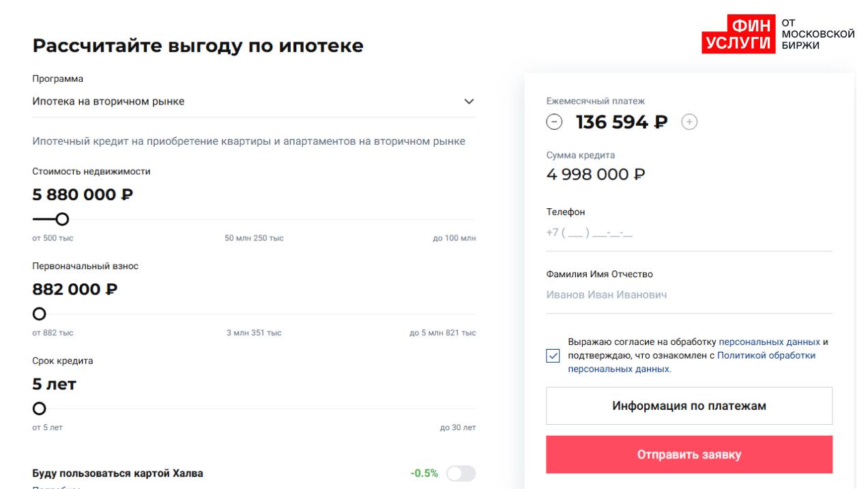The height and width of the screenshot is (489, 868).
Task: Click the 5 880 000 ₽ property cost value
Action: coord(83,195)
